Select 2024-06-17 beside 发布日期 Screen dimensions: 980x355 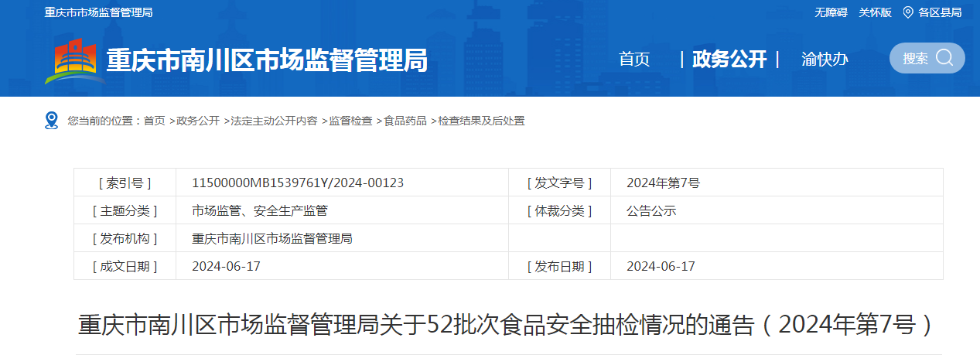click(x=661, y=266)
